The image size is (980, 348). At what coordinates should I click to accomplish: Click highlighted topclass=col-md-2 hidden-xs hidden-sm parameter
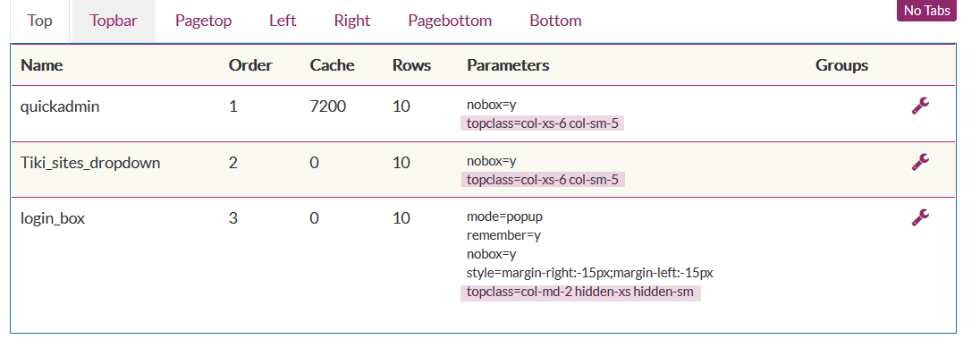point(580,292)
